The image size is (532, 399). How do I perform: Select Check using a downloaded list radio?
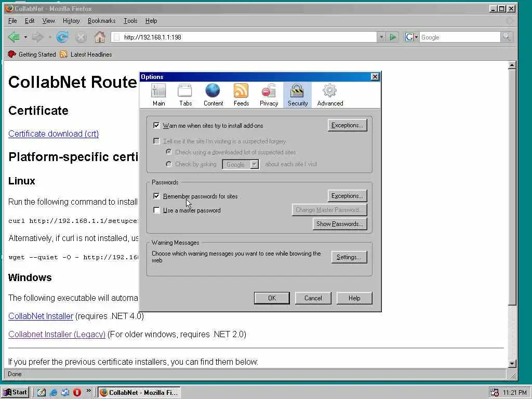click(x=169, y=152)
